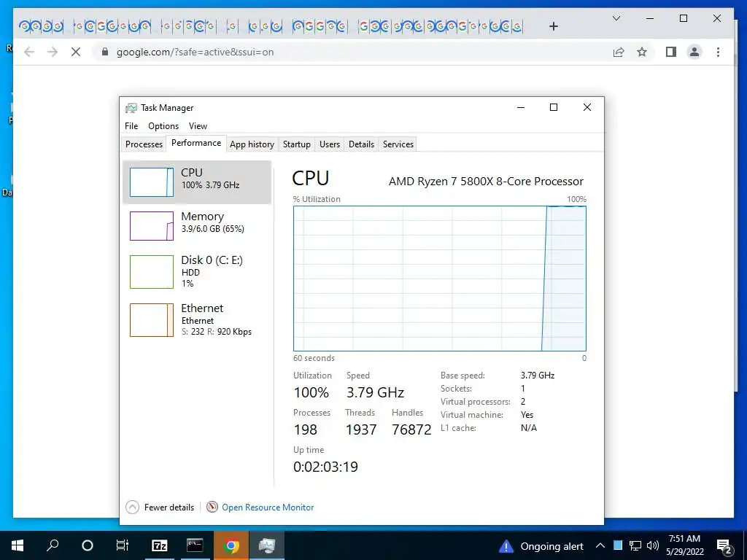Switch to Chrome on taskbar

(231, 545)
